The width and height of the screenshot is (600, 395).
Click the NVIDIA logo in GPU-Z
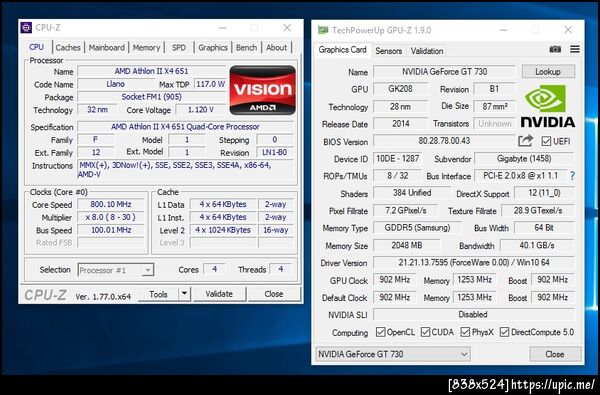click(547, 106)
